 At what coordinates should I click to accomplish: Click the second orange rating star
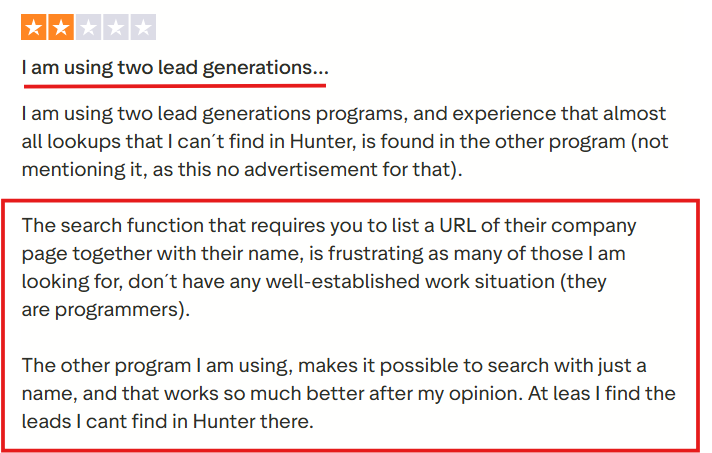point(61,27)
